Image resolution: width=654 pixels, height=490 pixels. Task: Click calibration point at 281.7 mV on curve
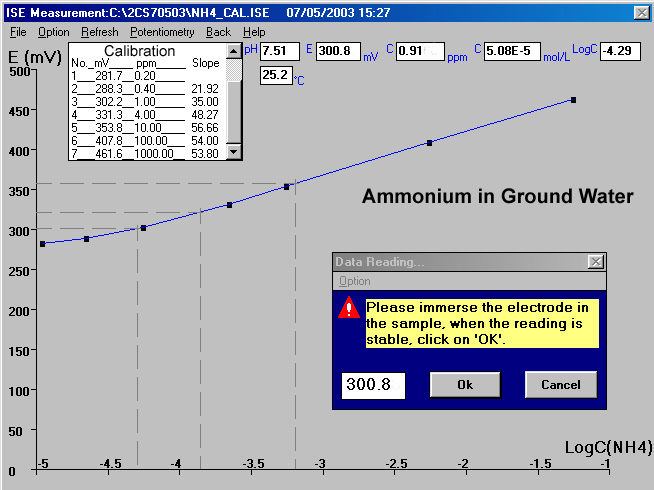[43, 244]
